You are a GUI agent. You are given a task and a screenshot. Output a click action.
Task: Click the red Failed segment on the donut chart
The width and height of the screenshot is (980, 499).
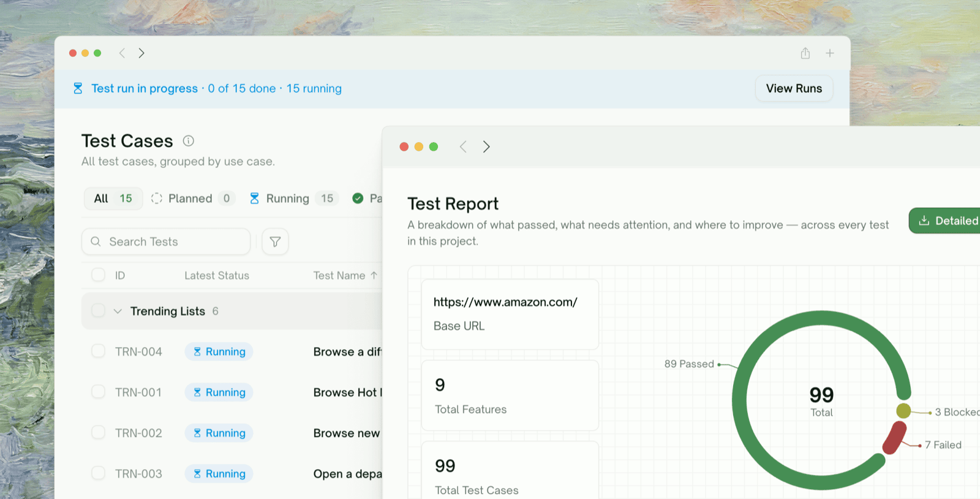click(894, 438)
